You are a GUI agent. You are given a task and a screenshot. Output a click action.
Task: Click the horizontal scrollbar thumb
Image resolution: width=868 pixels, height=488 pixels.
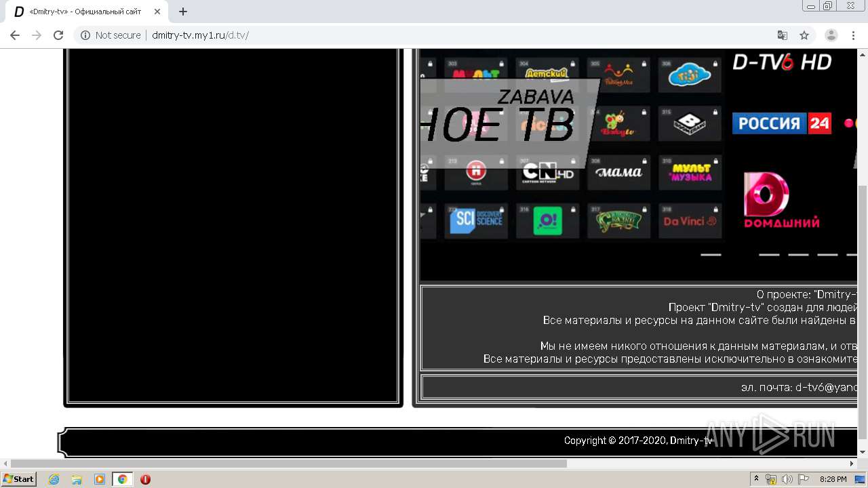point(288,464)
